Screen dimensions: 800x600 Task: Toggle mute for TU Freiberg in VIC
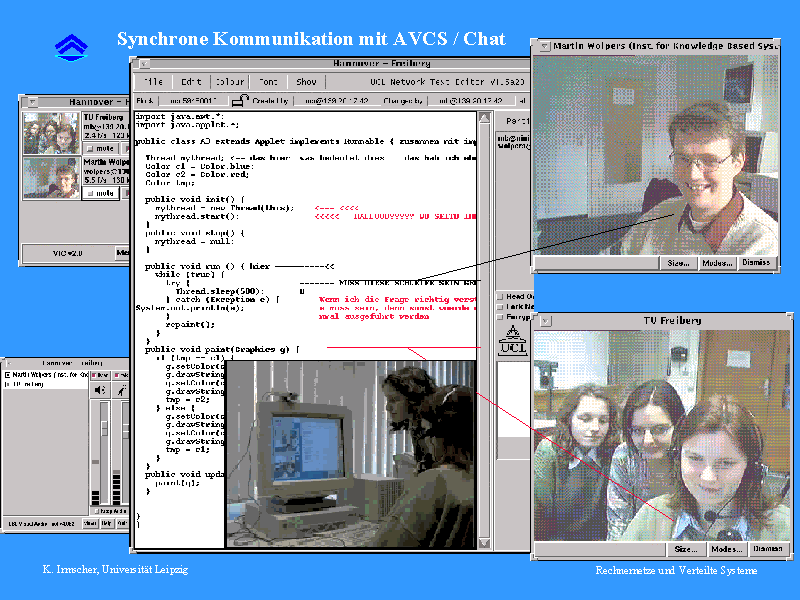click(100, 148)
